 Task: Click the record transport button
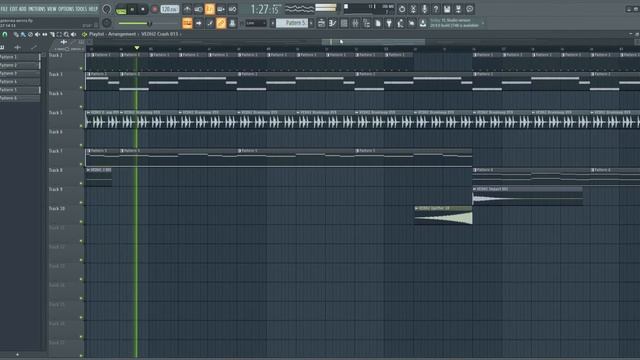(x=154, y=9)
